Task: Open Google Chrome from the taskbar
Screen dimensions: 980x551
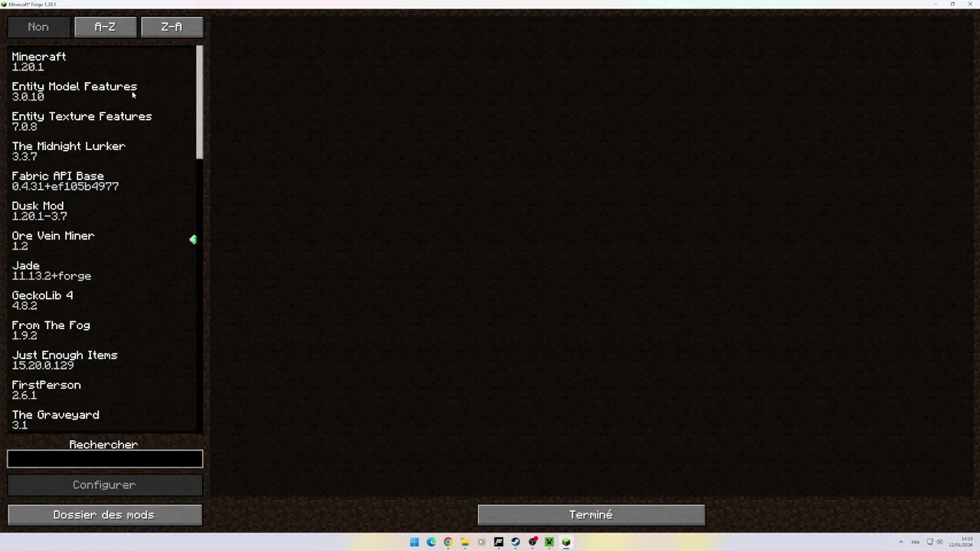Action: (x=448, y=542)
